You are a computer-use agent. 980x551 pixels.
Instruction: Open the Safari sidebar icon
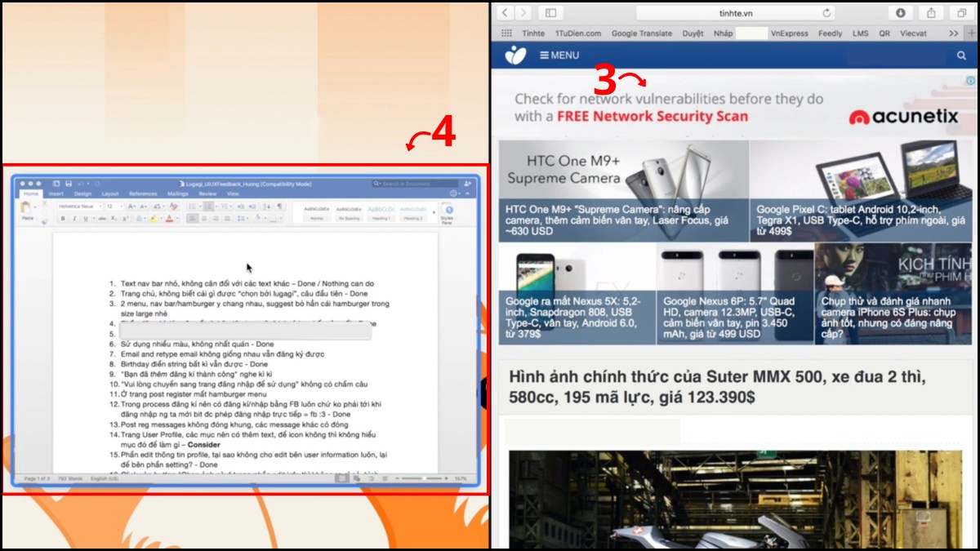click(x=549, y=12)
